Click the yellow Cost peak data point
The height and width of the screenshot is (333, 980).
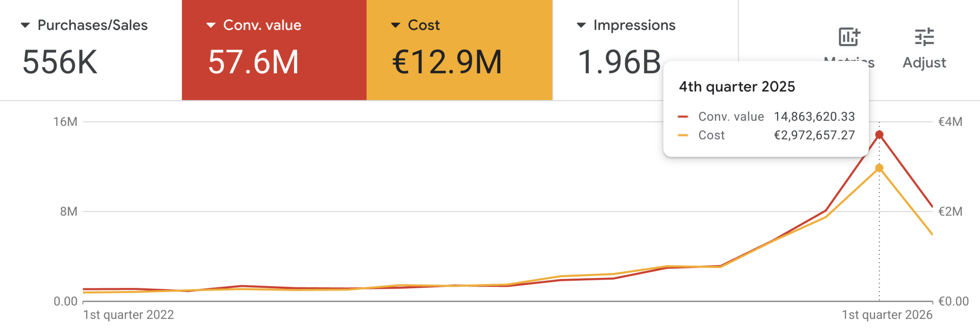[x=879, y=168]
